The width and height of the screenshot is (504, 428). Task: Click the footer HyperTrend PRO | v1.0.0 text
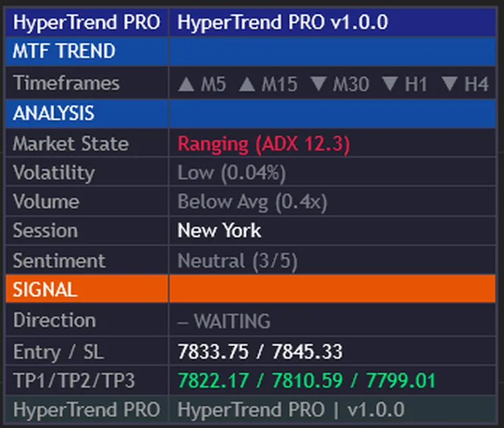point(291,409)
